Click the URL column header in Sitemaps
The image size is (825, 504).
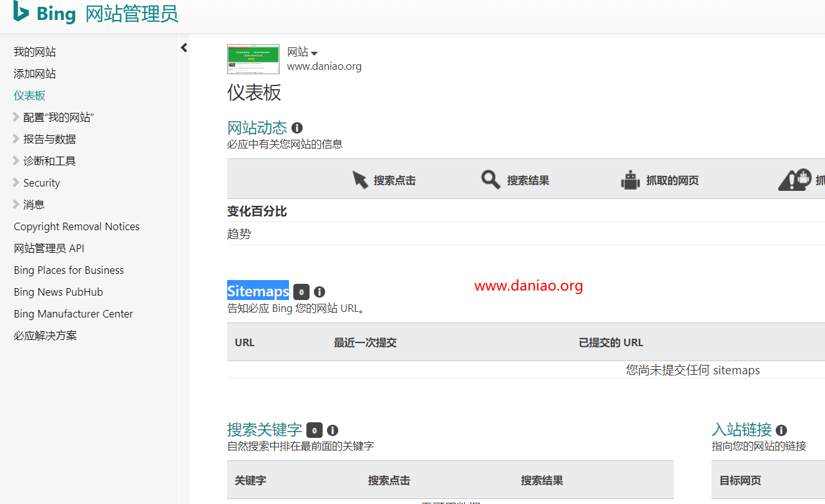pos(245,342)
